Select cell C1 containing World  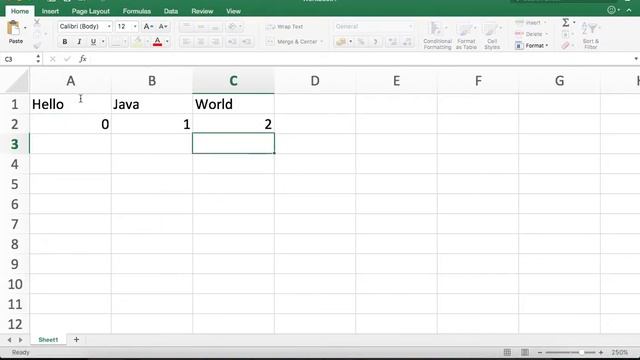tap(233, 104)
